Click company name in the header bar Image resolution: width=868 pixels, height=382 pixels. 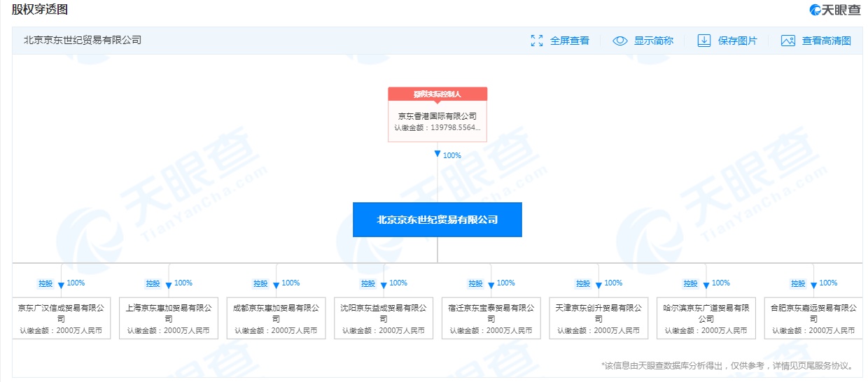[83, 41]
